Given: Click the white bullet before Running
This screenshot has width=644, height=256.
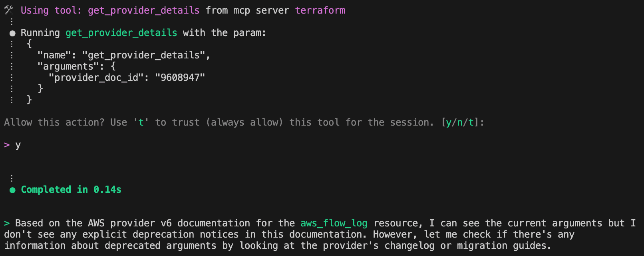Looking at the screenshot, I should tap(12, 33).
